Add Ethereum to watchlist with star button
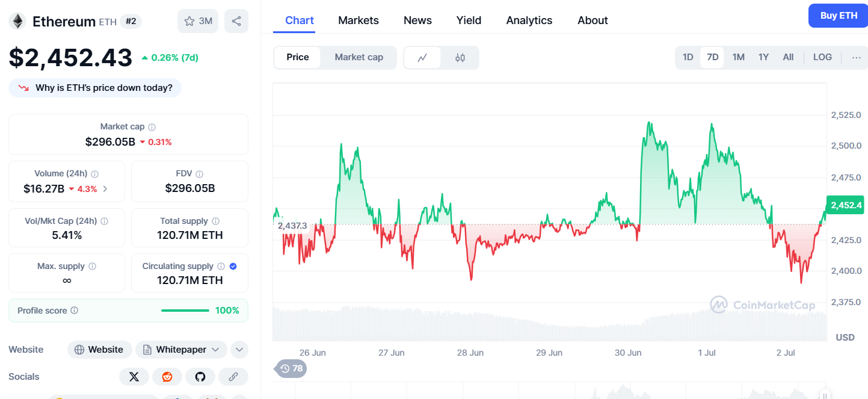The height and width of the screenshot is (399, 868). [x=198, y=21]
